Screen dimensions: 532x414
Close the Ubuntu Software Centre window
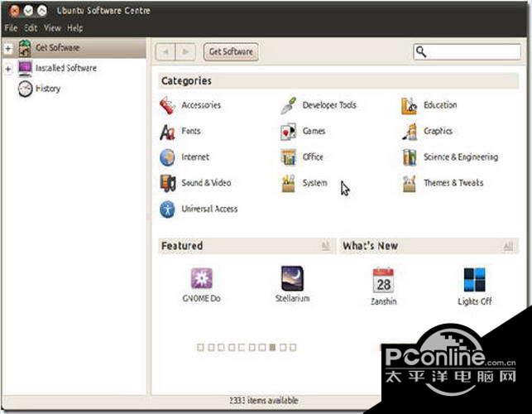(15, 11)
